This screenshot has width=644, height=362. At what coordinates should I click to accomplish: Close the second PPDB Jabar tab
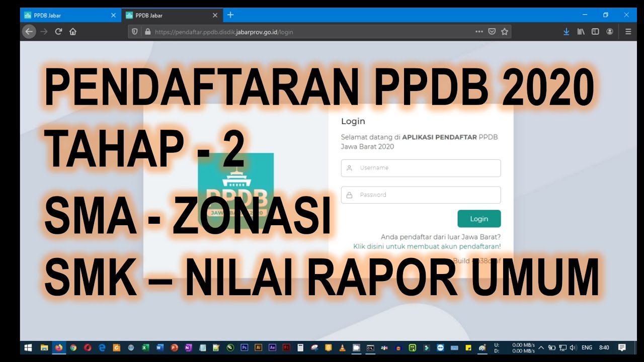click(215, 15)
